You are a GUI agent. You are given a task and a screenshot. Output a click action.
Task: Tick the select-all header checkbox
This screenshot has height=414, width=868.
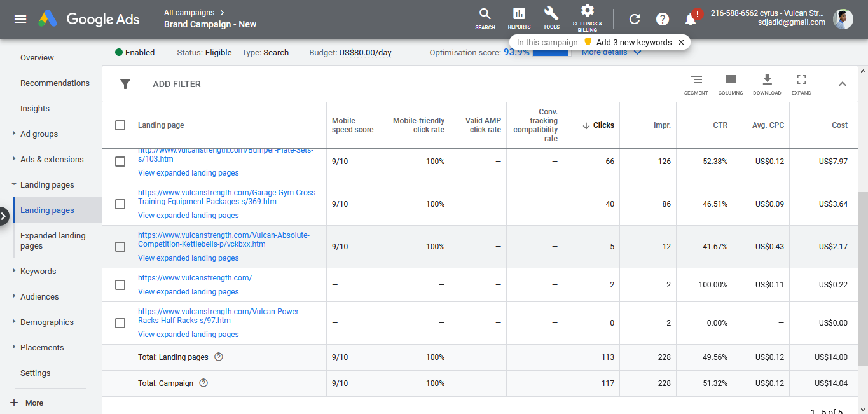[120, 125]
